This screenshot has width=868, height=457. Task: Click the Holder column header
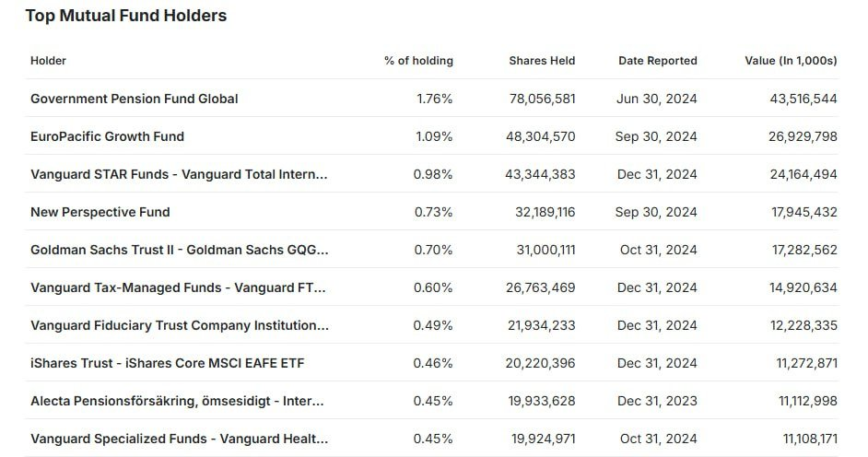48,61
